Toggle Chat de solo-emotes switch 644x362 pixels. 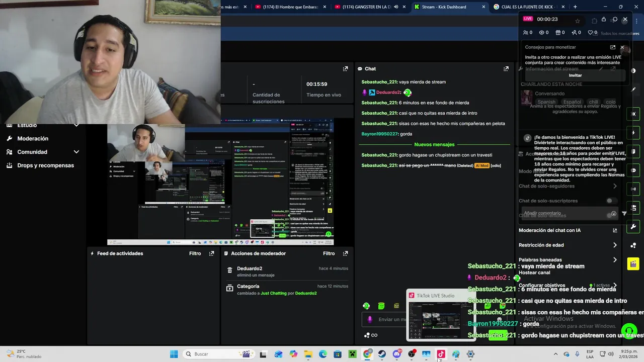(611, 215)
